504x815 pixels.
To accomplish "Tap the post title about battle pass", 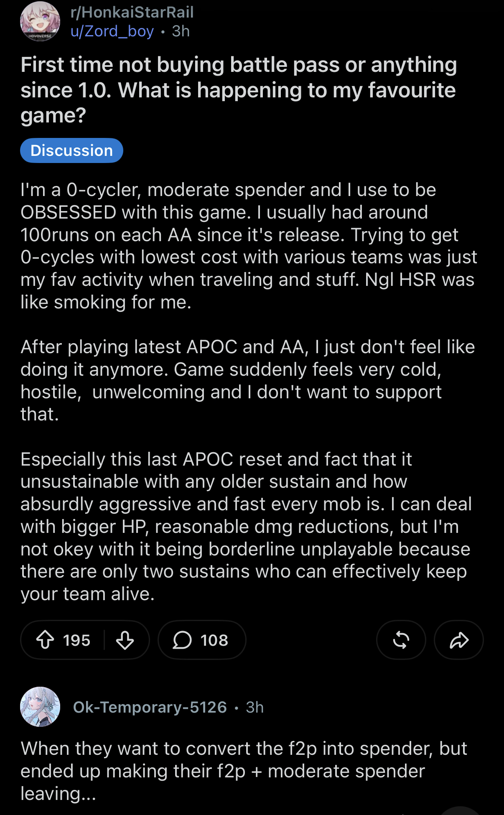I will [x=239, y=90].
